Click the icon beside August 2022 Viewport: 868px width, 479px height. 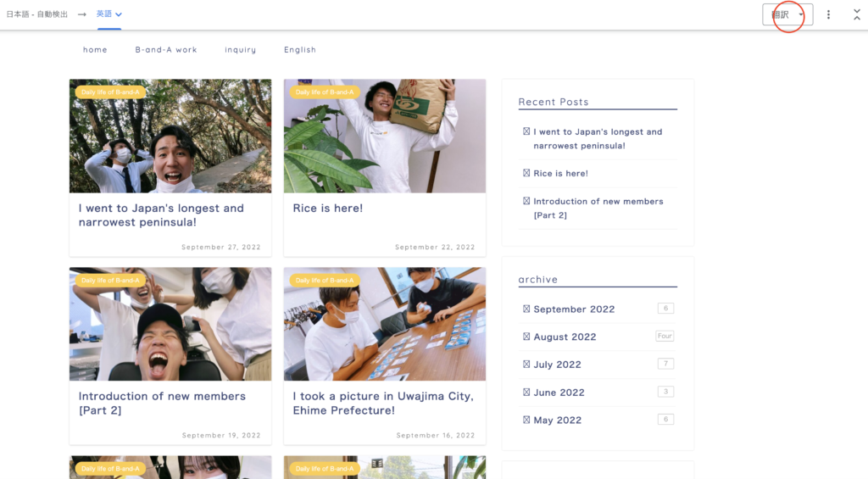[x=526, y=337]
